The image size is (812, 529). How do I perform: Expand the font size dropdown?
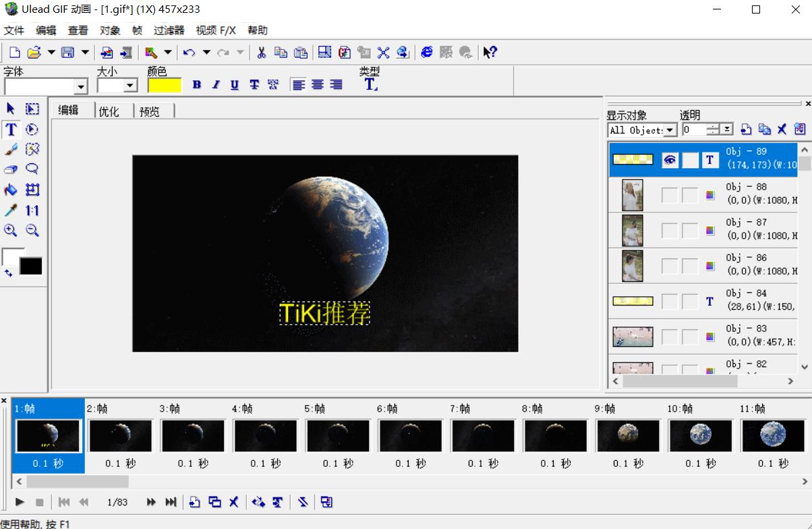coord(131,86)
